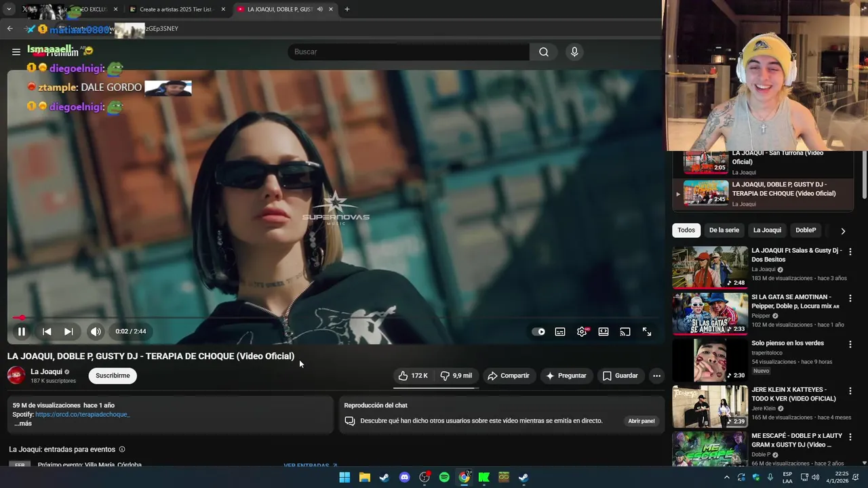Screen dimensions: 868x488
Task: Click the Buscar search field
Action: tap(408, 52)
